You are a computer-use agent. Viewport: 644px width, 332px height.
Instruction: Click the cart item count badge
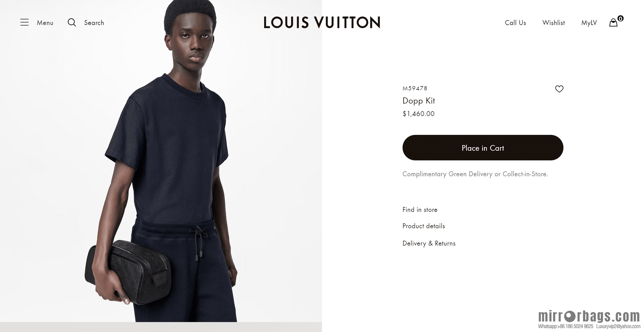620,18
